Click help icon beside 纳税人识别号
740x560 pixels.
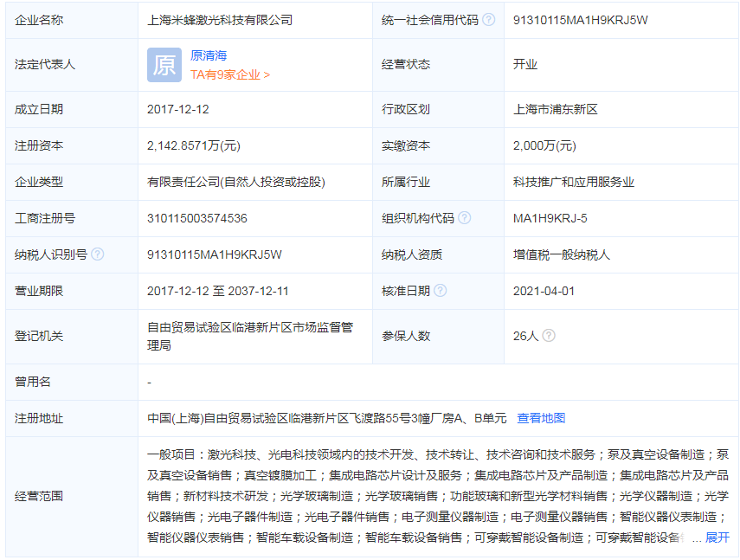(97, 254)
